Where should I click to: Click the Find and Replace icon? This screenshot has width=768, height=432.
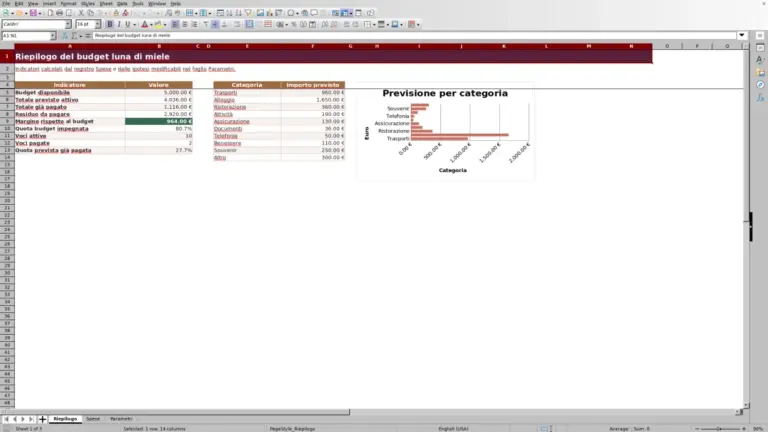[x=168, y=13]
